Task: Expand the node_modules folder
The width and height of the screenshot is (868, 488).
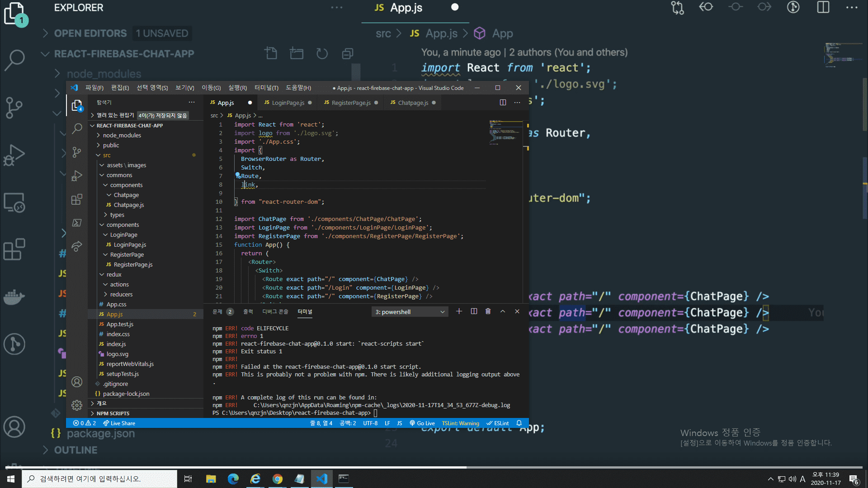Action: tap(122, 135)
